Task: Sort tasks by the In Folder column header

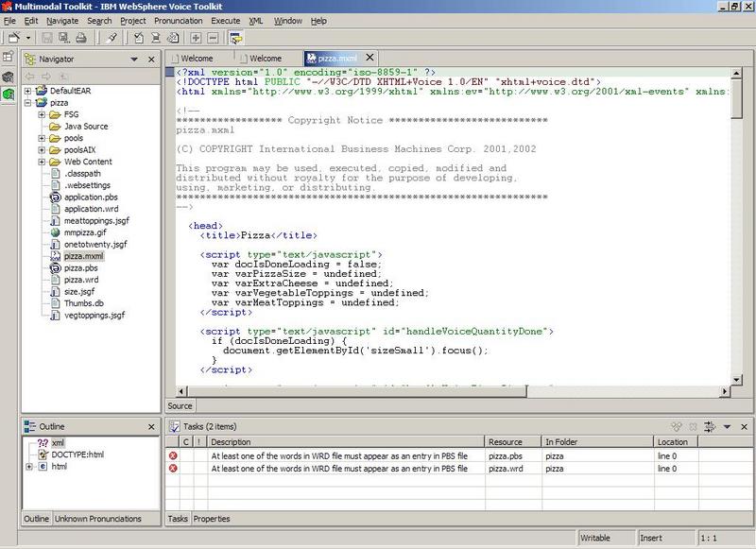Action: pos(598,442)
